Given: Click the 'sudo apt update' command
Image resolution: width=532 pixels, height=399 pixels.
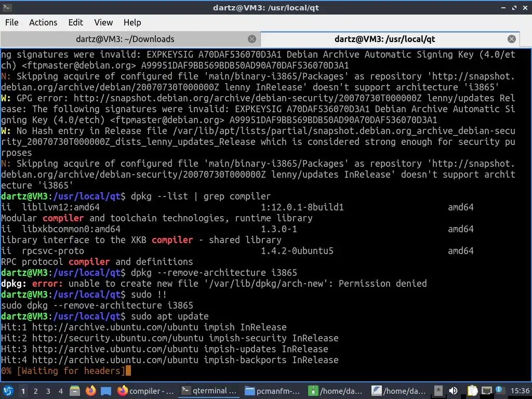Looking at the screenshot, I should tap(170, 316).
